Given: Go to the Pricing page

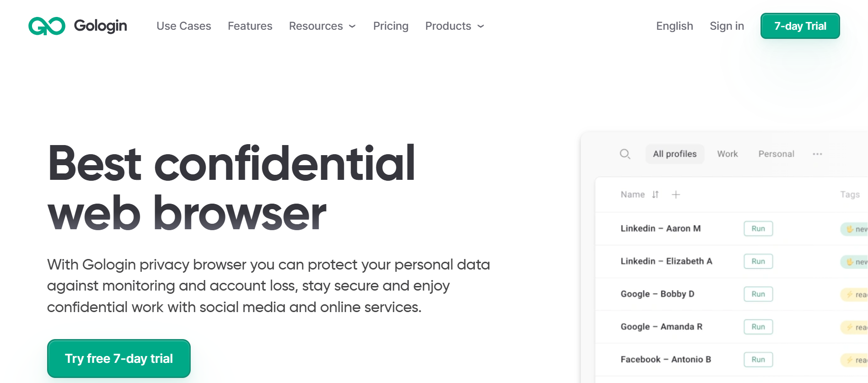Looking at the screenshot, I should click(391, 26).
